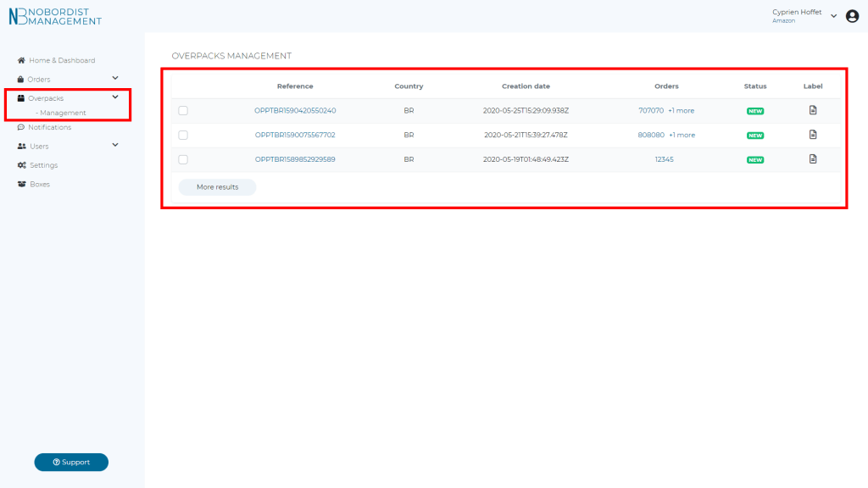Click the Home & Dashboard house icon

pyautogui.click(x=21, y=60)
